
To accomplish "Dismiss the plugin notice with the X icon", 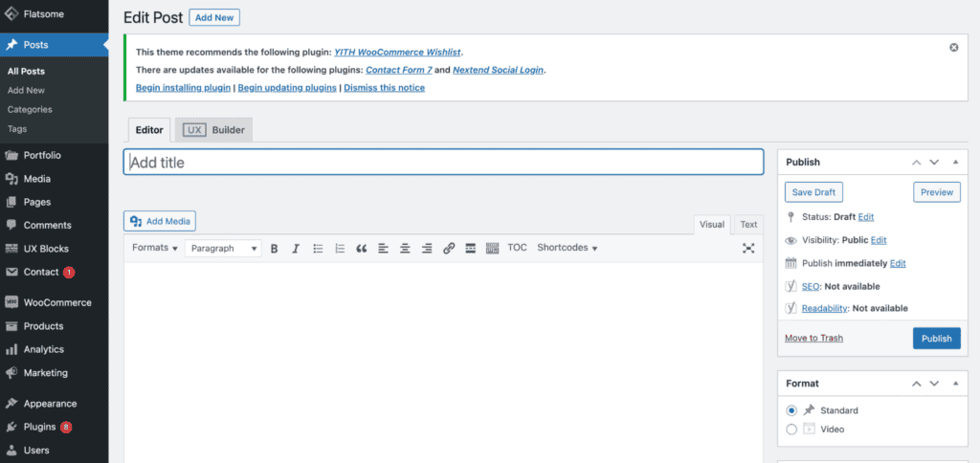I will (x=953, y=47).
